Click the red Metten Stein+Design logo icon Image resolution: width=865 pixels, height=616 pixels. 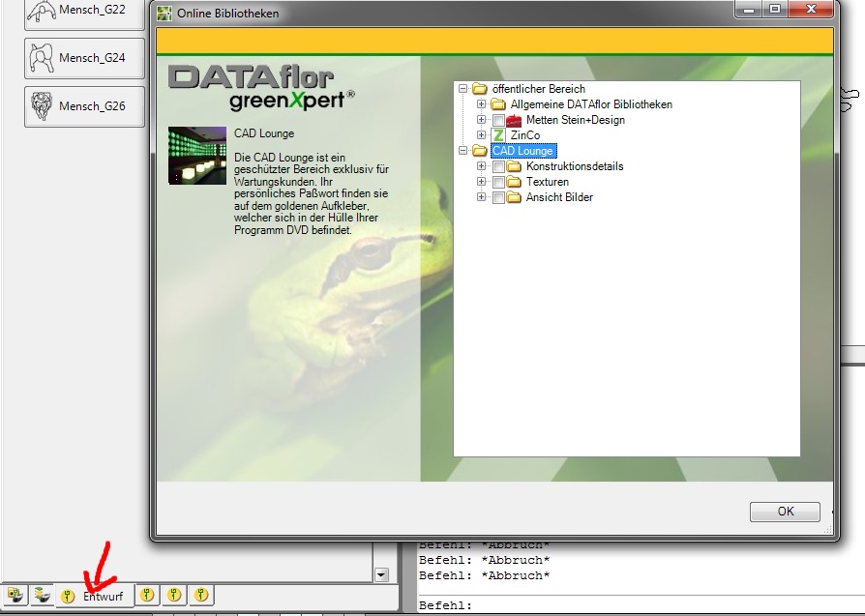(514, 120)
